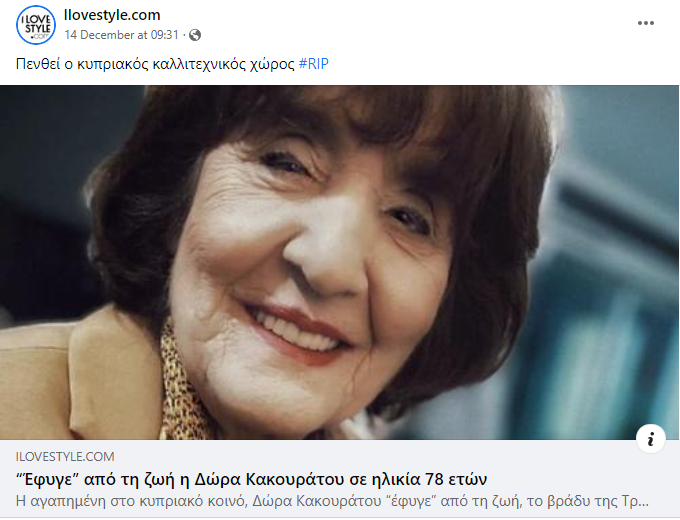Open headline 'Έφυγε από τη ζωή η Δώρα Κακουράτου'
This screenshot has width=680, height=520.
tap(252, 479)
